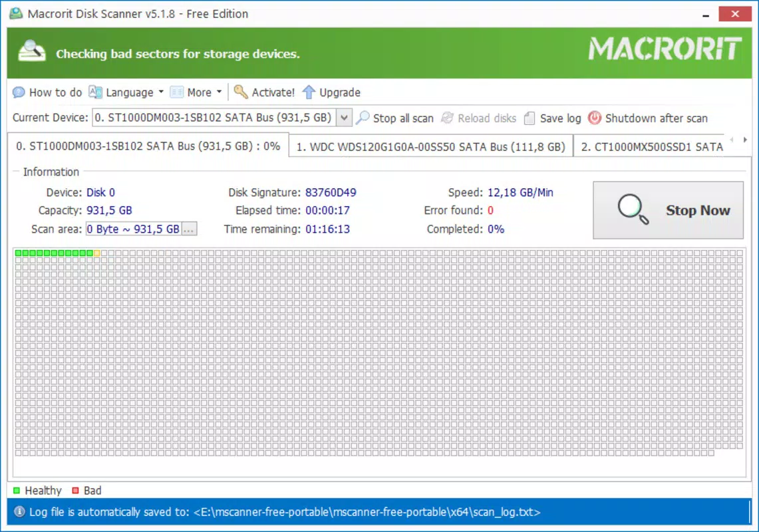Click the yellow in-progress sector block

click(97, 253)
